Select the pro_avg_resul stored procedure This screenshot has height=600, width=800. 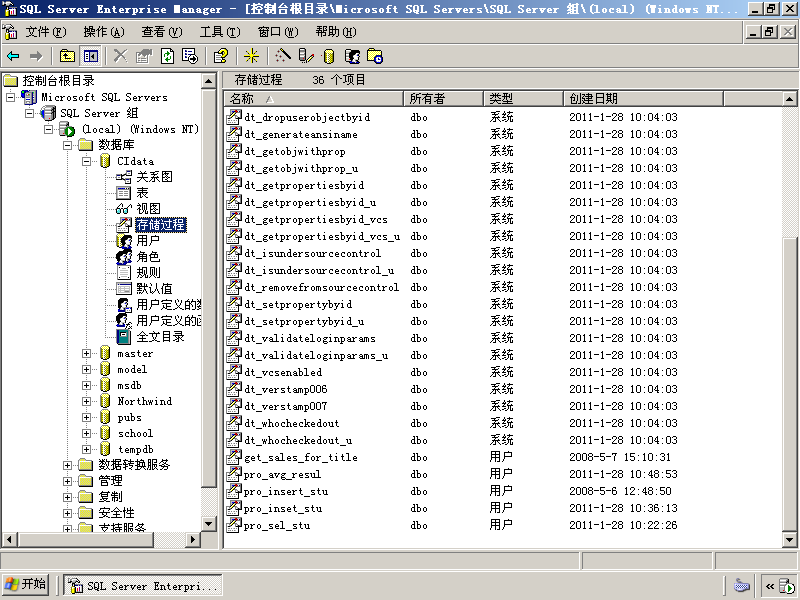282,474
